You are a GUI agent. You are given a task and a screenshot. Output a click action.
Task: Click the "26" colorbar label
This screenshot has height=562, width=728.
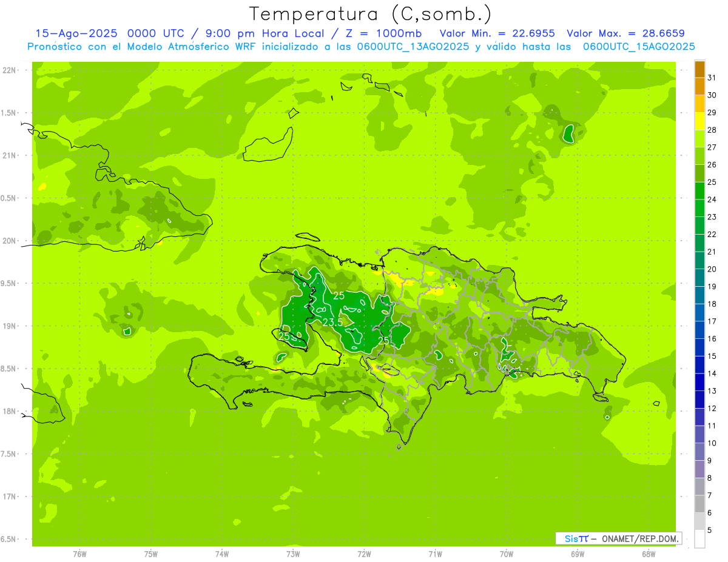[712, 165]
